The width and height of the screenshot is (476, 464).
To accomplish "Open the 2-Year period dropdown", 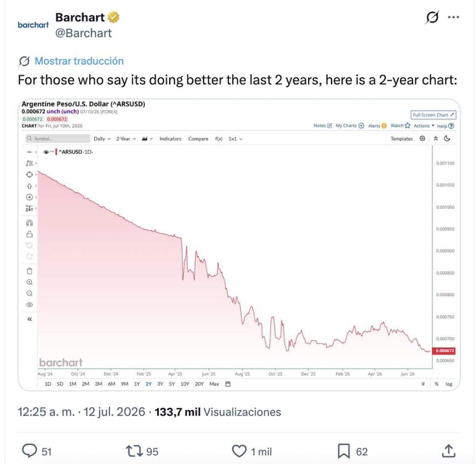I will [126, 139].
